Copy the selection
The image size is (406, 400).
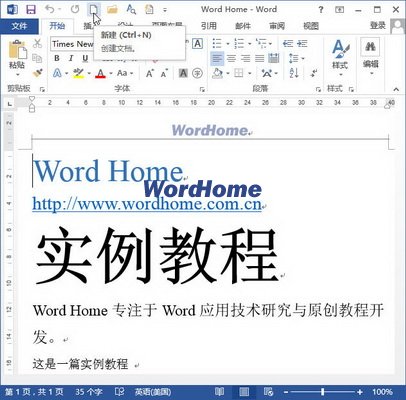[x=37, y=58]
